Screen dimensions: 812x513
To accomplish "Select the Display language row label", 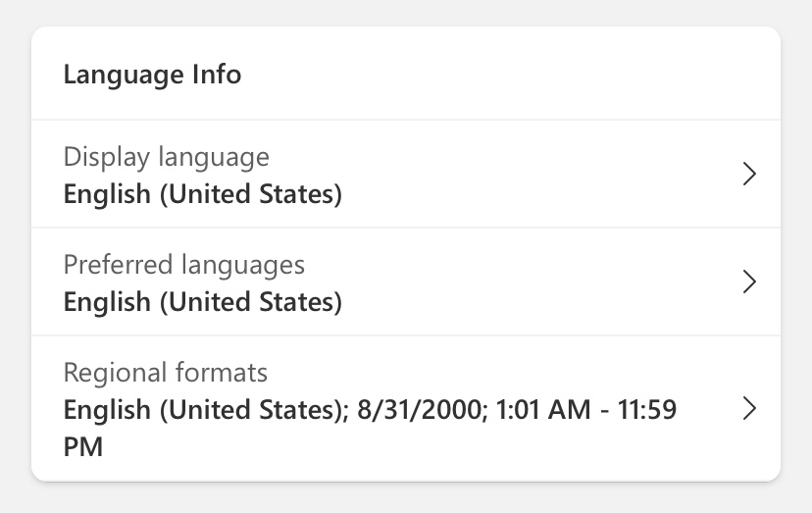I will [166, 157].
